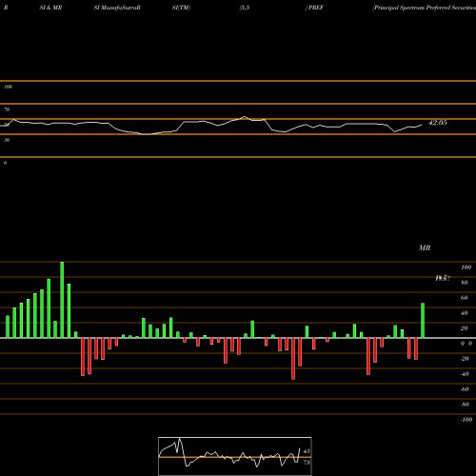Screen dimensions: 476x476
Task: Click the MR label above the histogram
Action: [425, 248]
